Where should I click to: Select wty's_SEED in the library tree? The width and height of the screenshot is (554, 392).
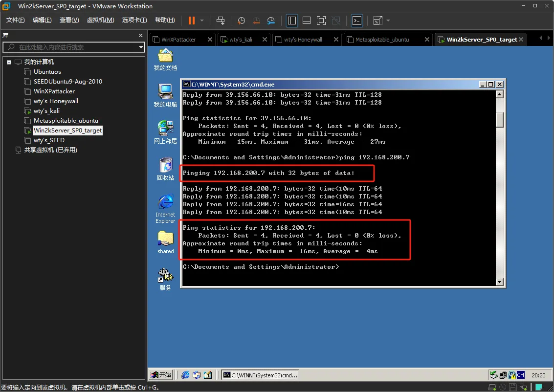[x=49, y=140]
